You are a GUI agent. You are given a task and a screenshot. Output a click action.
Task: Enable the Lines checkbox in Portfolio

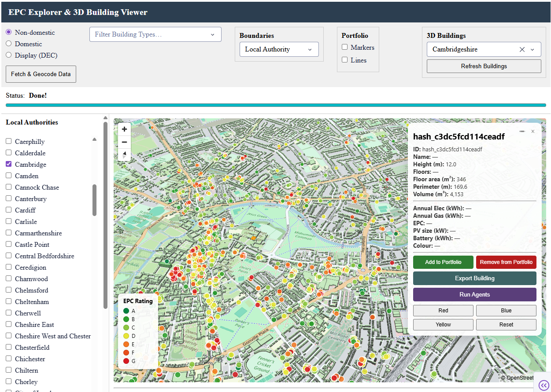[x=346, y=60]
